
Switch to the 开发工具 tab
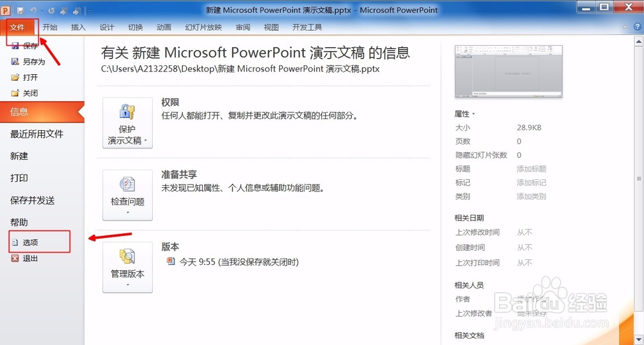tap(307, 27)
